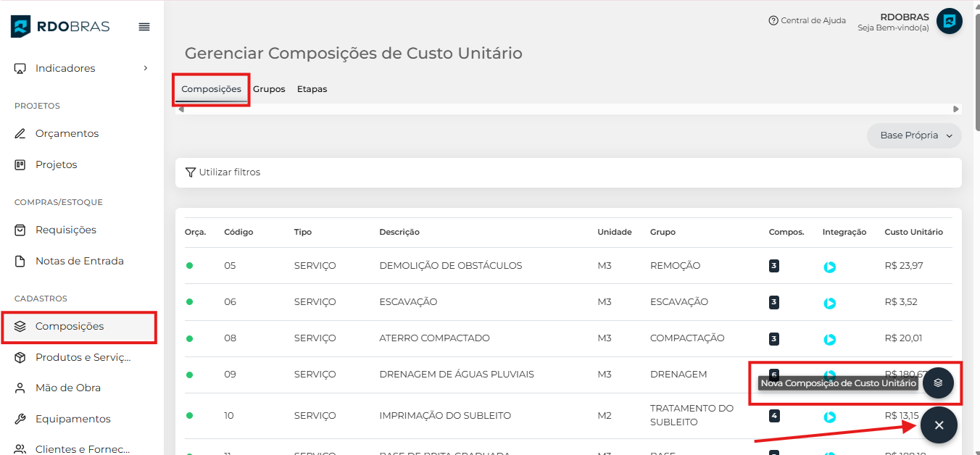Click the RDOBRAS logo in the sidebar

click(61, 27)
